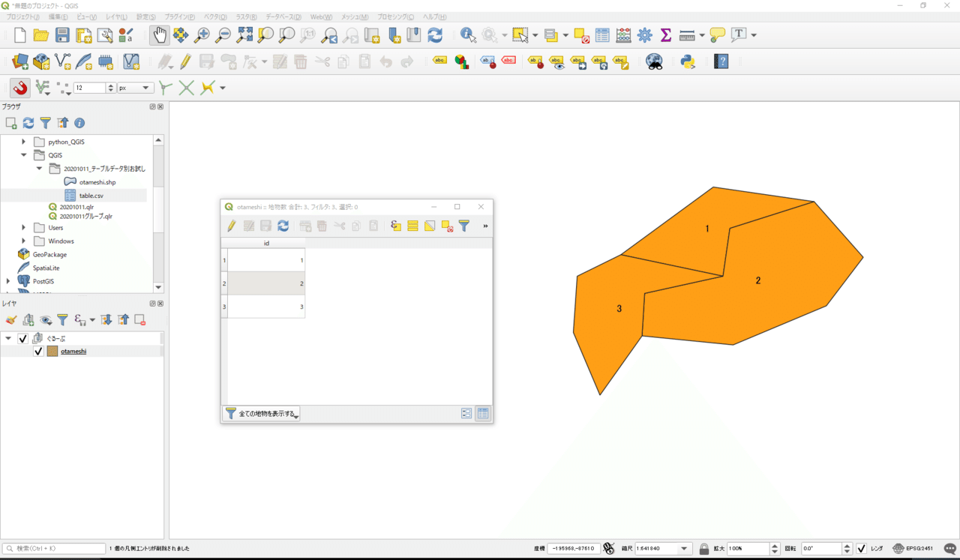Reload the attribute table with refresh icon
The height and width of the screenshot is (560, 960).
coord(283,226)
